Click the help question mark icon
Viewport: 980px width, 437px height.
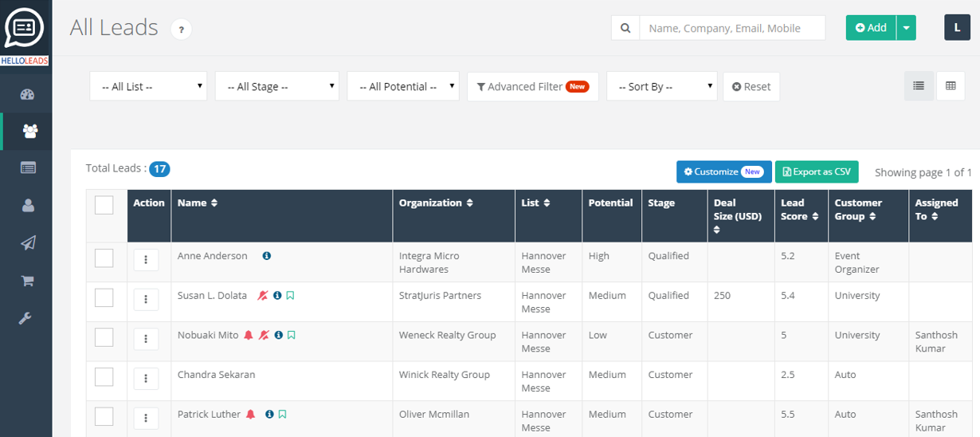pyautogui.click(x=182, y=30)
